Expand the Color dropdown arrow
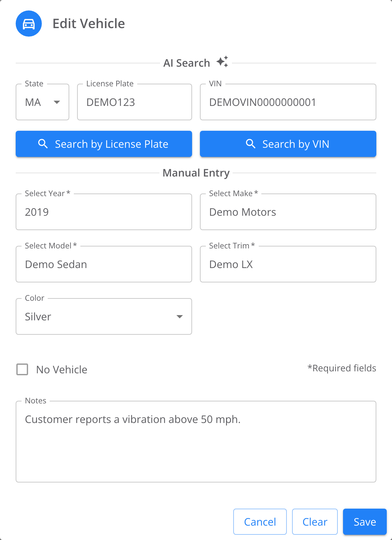The height and width of the screenshot is (540, 392). (180, 317)
